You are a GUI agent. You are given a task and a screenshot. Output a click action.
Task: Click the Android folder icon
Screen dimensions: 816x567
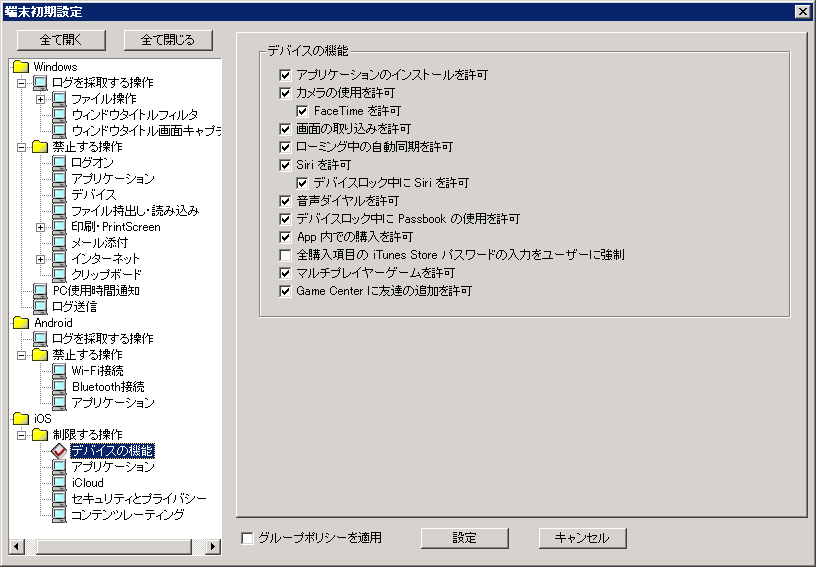point(20,323)
